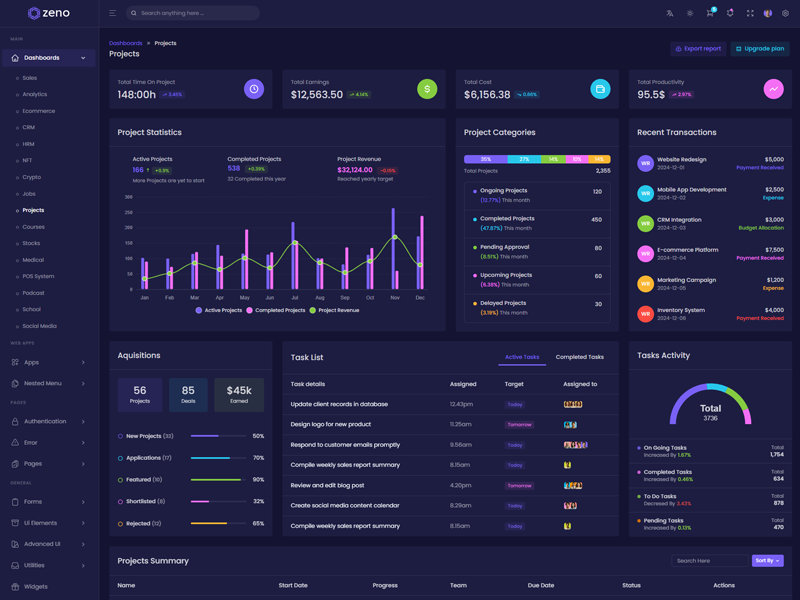The image size is (800, 600).
Task: Toggle light/dark theme with sun icon
Action: tap(690, 13)
